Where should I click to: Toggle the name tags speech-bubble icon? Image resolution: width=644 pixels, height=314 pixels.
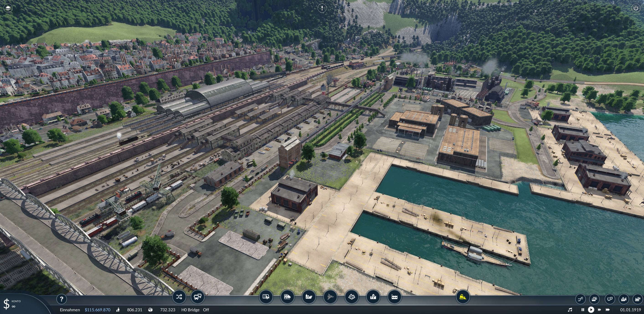610,299
